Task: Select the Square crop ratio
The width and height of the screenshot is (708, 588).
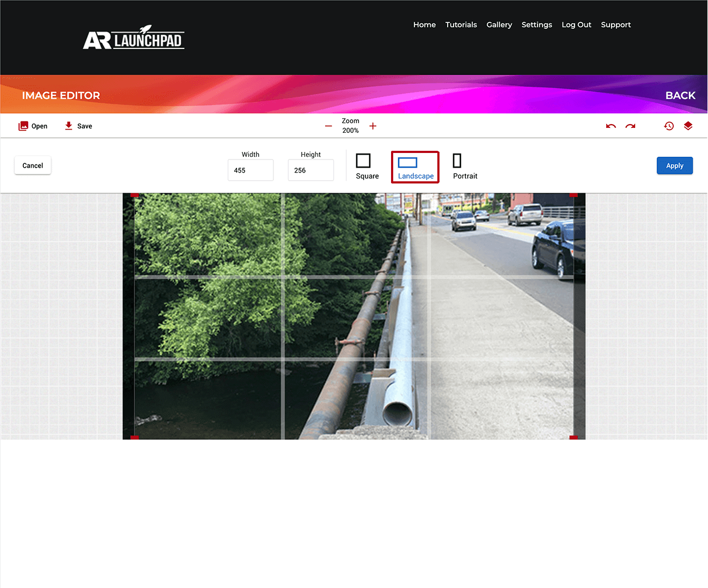Action: pos(367,167)
